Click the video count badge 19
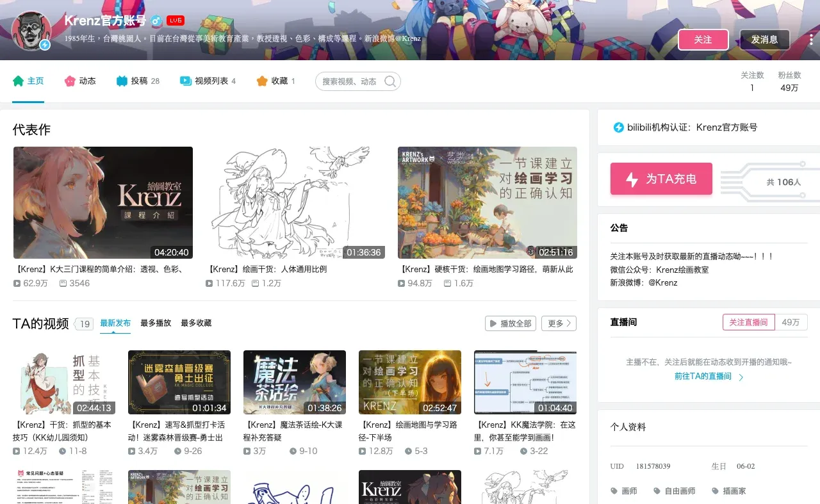Viewport: 820px width, 504px height. (x=85, y=324)
